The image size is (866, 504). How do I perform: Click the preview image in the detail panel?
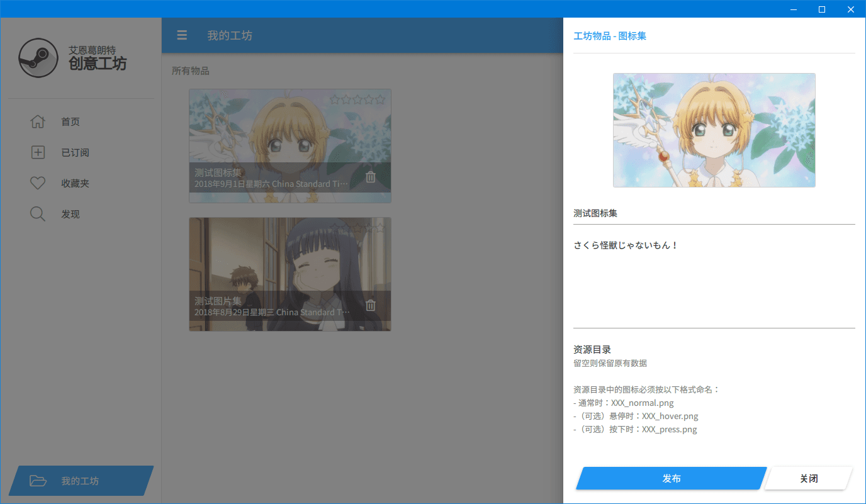coord(714,130)
